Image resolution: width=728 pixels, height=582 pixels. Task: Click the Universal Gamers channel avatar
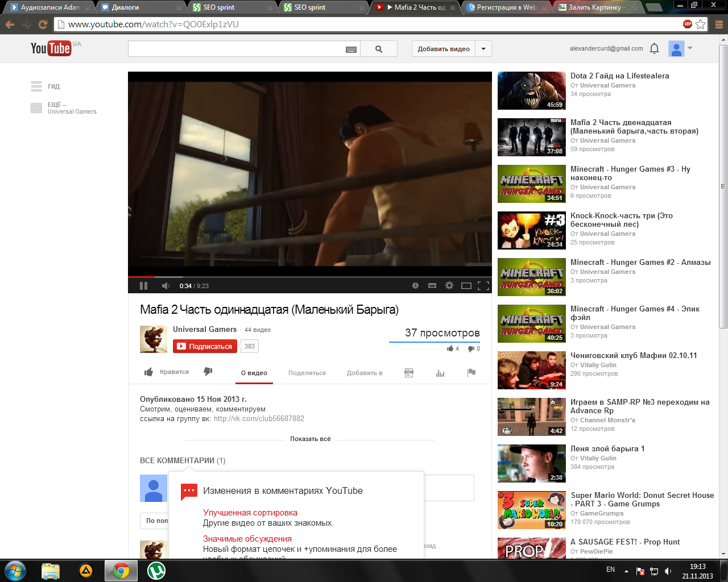[x=154, y=339]
